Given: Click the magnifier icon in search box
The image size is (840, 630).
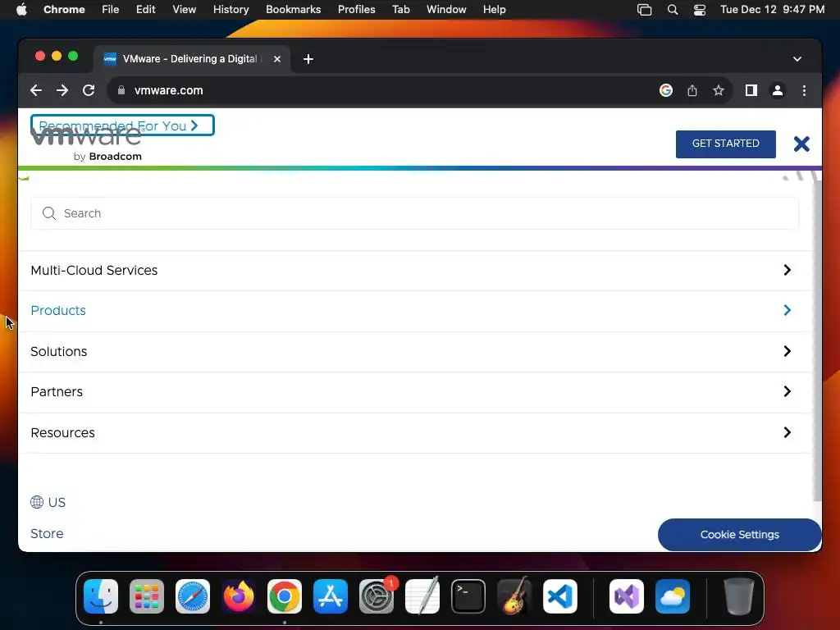Looking at the screenshot, I should click(x=48, y=213).
